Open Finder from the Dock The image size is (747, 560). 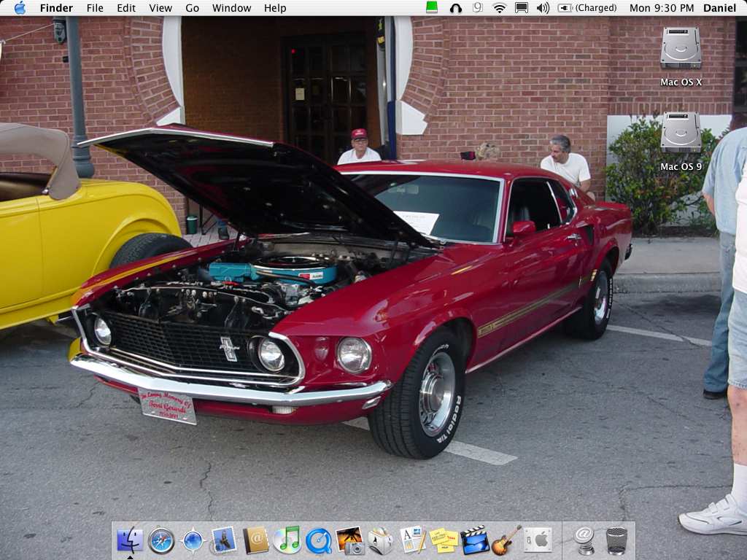(x=130, y=540)
